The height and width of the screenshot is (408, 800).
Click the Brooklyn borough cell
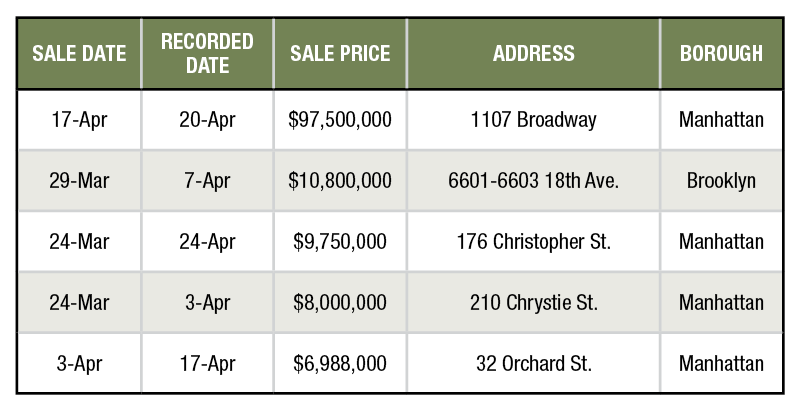[721, 181]
